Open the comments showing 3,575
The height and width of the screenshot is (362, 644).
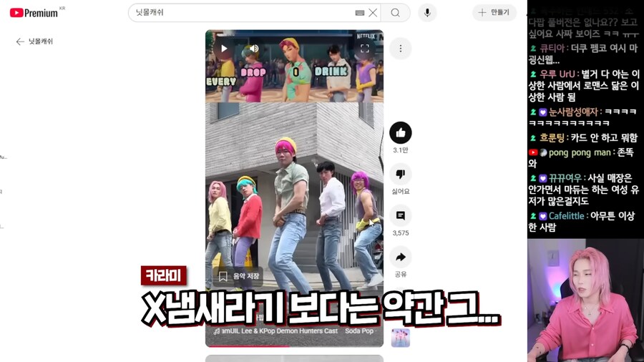tap(401, 216)
